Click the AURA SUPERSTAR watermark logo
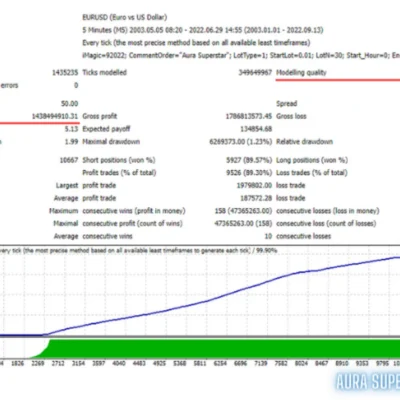This screenshot has height=400, width=400. (368, 382)
